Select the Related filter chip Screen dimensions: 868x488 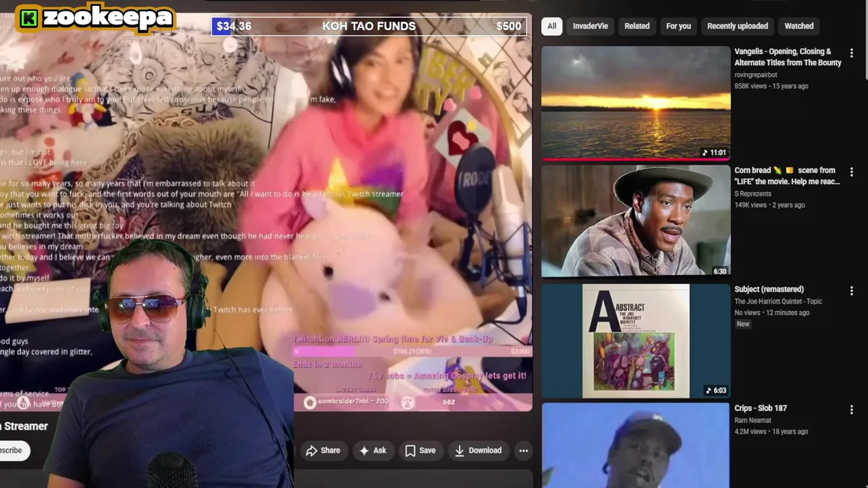click(637, 26)
